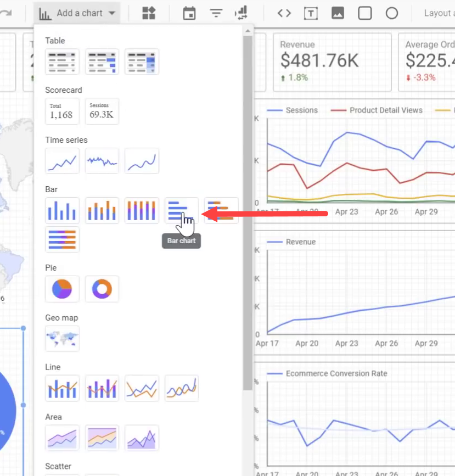Choose the 100% stacked area chart
The width and height of the screenshot is (455, 476).
102,438
